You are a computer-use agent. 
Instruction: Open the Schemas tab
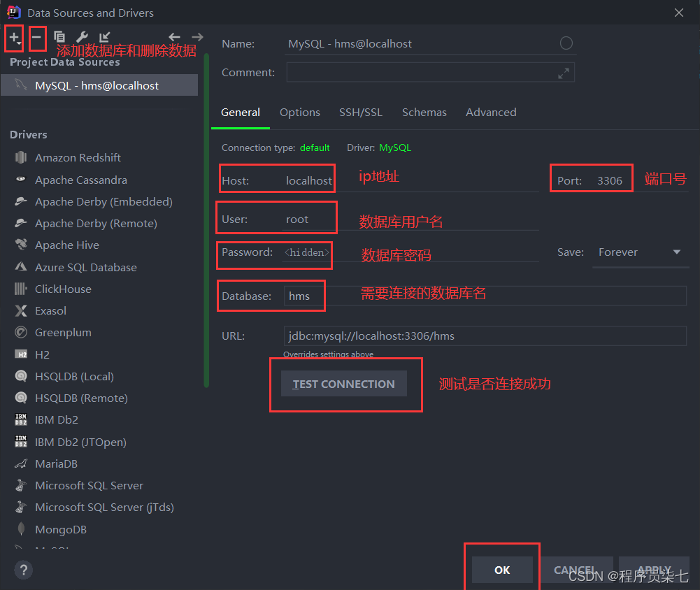click(424, 113)
